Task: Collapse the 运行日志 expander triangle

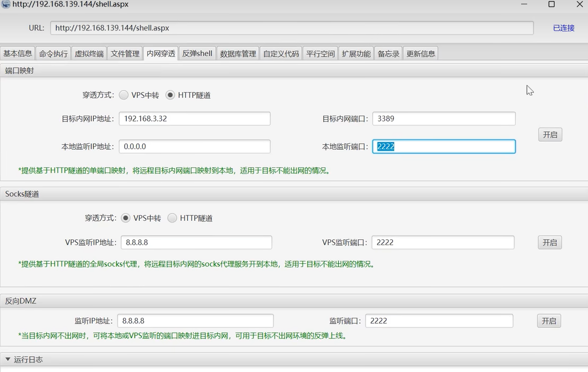Action: click(x=7, y=359)
